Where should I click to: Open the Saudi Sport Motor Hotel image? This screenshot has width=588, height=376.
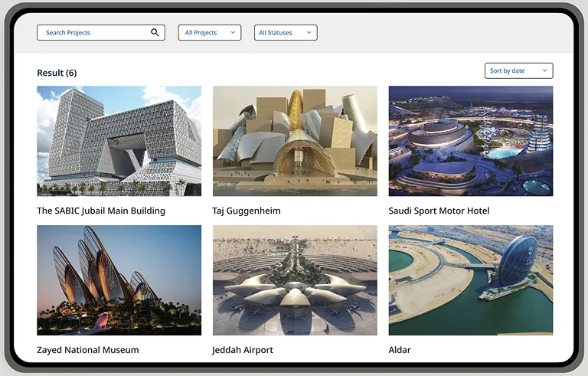coord(471,141)
